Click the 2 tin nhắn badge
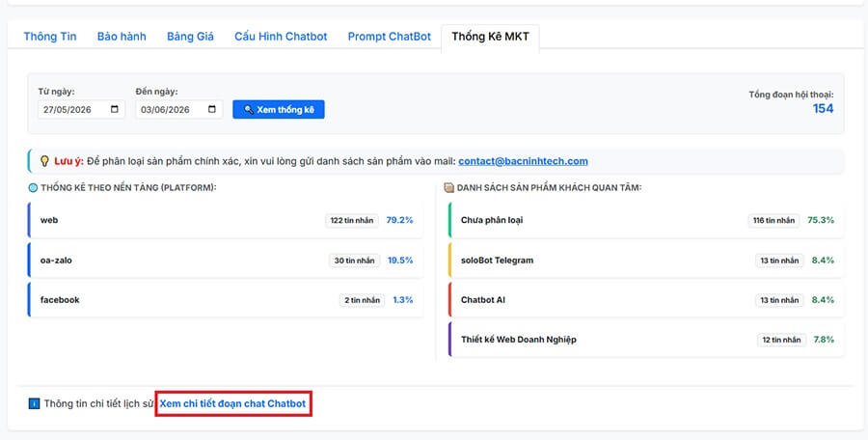 tap(362, 300)
